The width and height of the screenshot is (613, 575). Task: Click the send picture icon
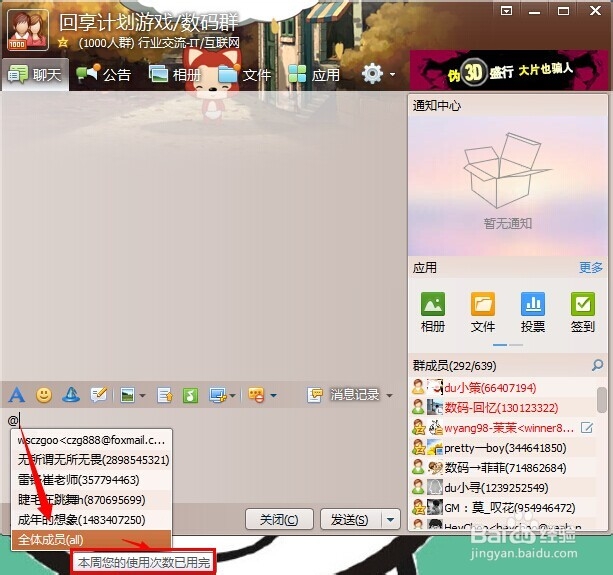pyautogui.click(x=128, y=395)
